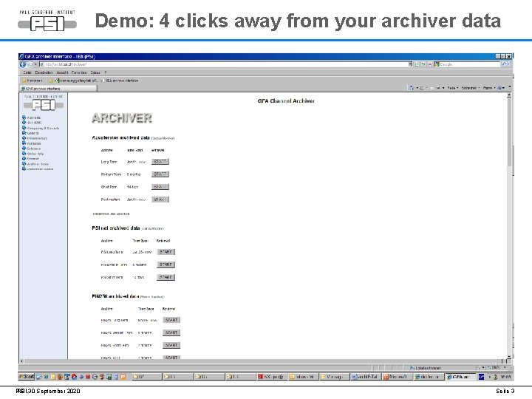Open the Extras dropdown in command bar

click(488, 88)
